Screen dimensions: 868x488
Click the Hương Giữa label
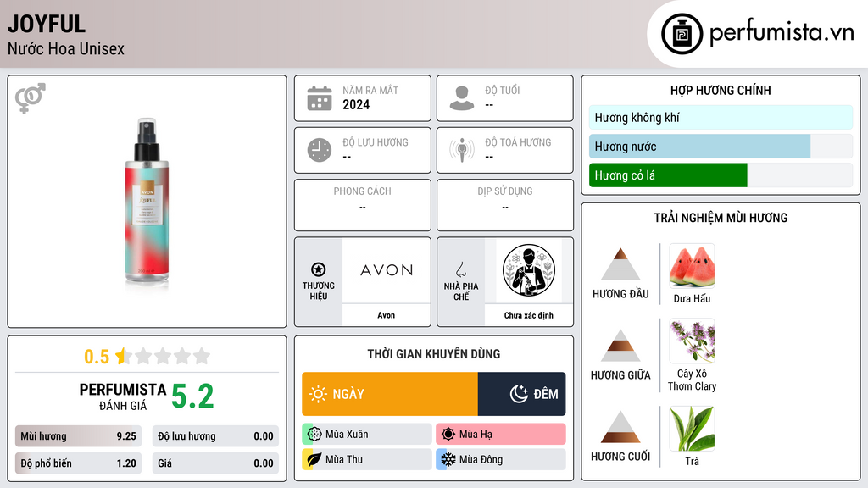[x=620, y=375]
